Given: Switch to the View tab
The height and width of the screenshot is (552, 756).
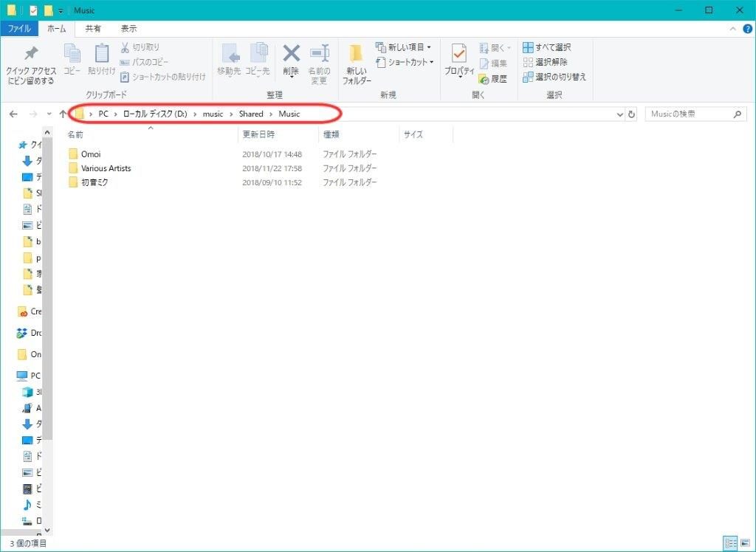Looking at the screenshot, I should pos(128,29).
